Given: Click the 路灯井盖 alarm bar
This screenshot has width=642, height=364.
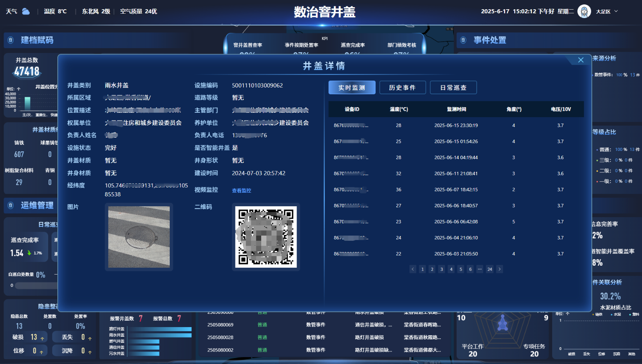Looking at the screenshot, I should click(x=160, y=329).
